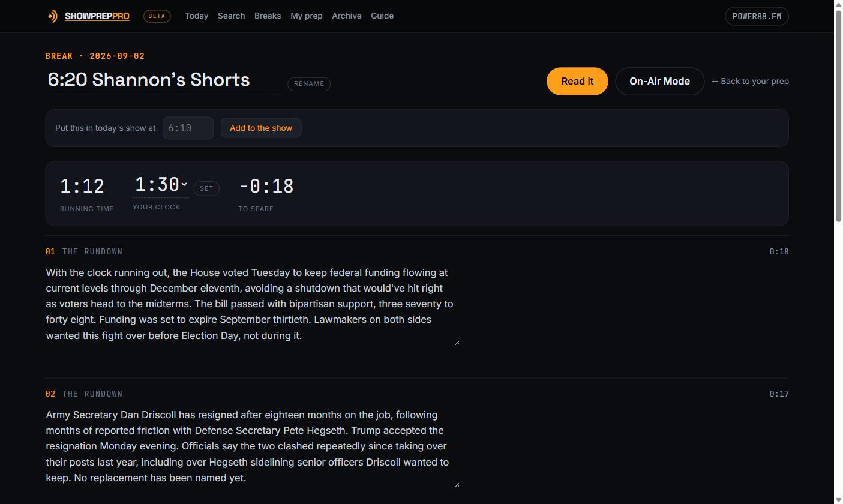Click the RENAME button
Image resolution: width=843 pixels, height=504 pixels.
point(309,84)
